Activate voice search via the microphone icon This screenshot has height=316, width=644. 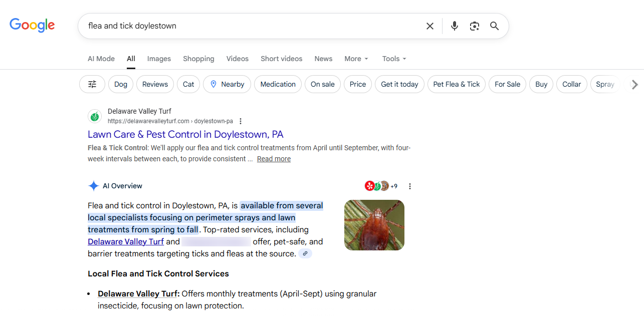(454, 26)
